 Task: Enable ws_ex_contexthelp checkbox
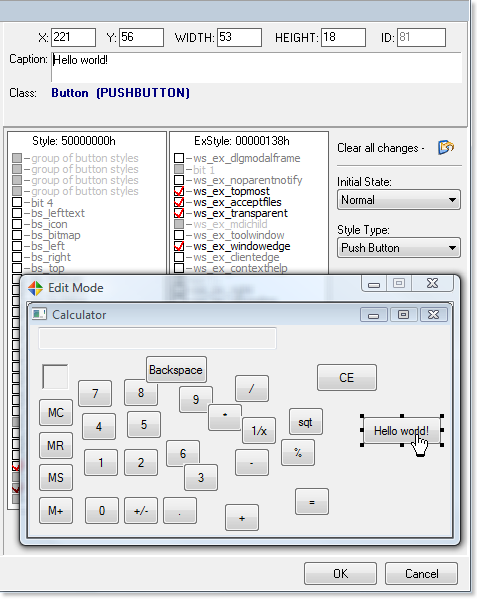(179, 268)
